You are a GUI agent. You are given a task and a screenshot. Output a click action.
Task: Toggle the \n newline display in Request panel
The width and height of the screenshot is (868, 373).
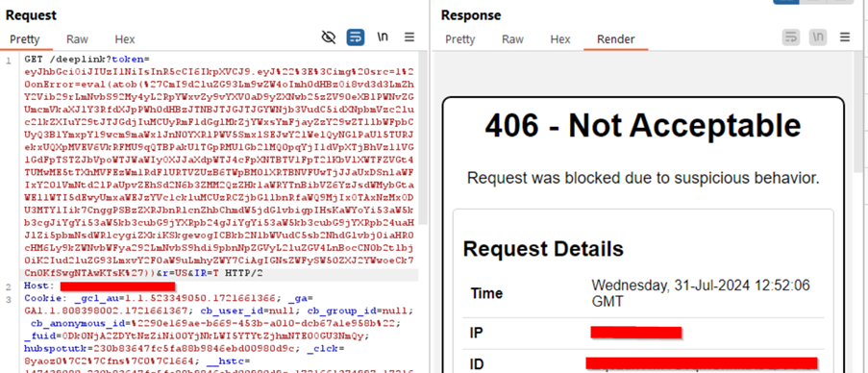(383, 37)
